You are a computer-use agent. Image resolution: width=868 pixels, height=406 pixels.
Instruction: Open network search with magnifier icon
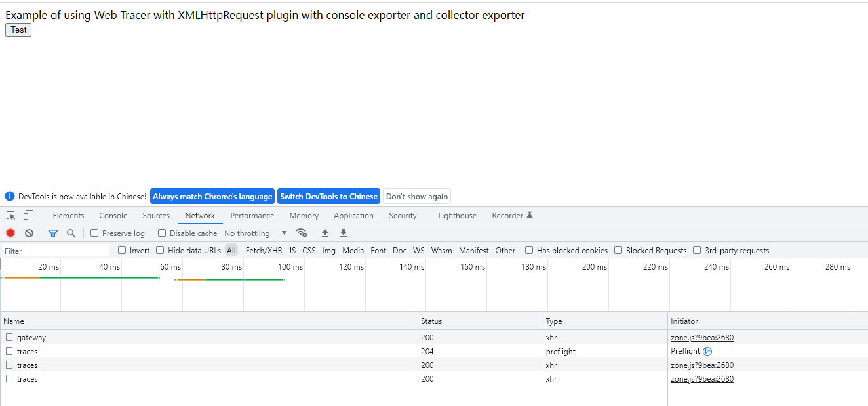71,233
